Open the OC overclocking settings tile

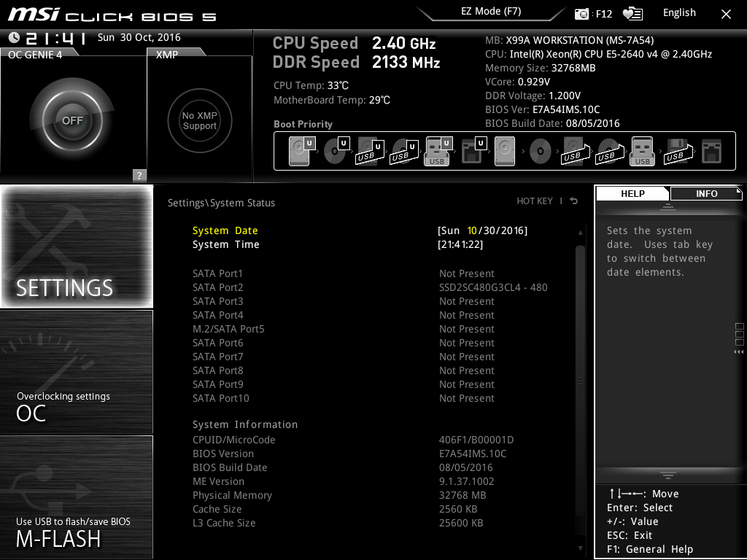pos(77,372)
